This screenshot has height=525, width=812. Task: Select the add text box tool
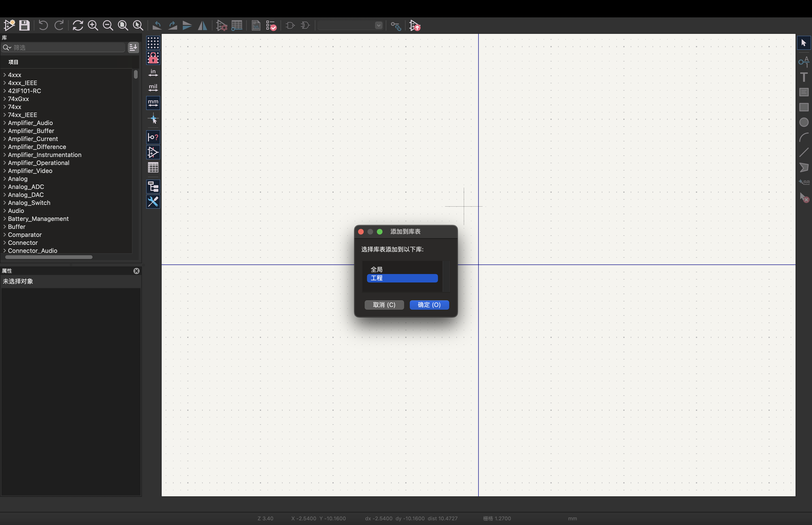click(x=804, y=92)
